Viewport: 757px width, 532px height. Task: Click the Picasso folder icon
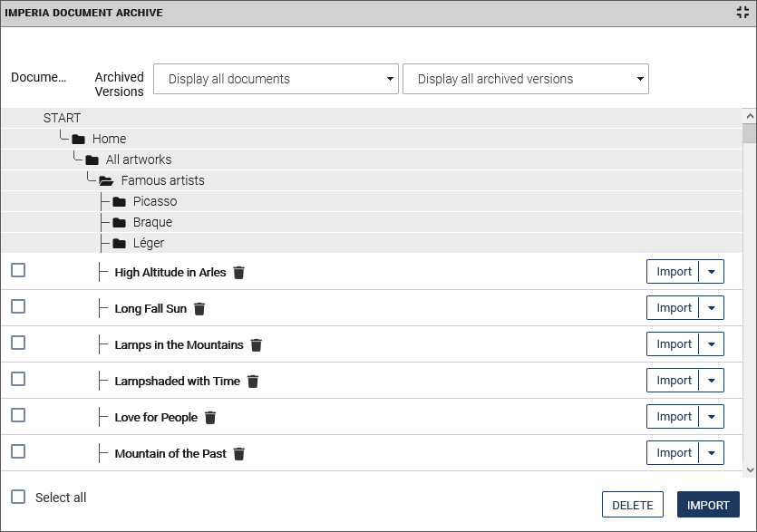[120, 202]
